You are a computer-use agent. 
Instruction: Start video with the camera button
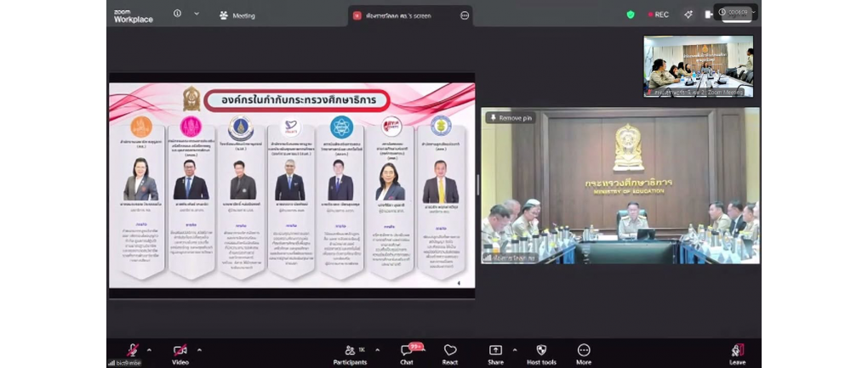180,351
